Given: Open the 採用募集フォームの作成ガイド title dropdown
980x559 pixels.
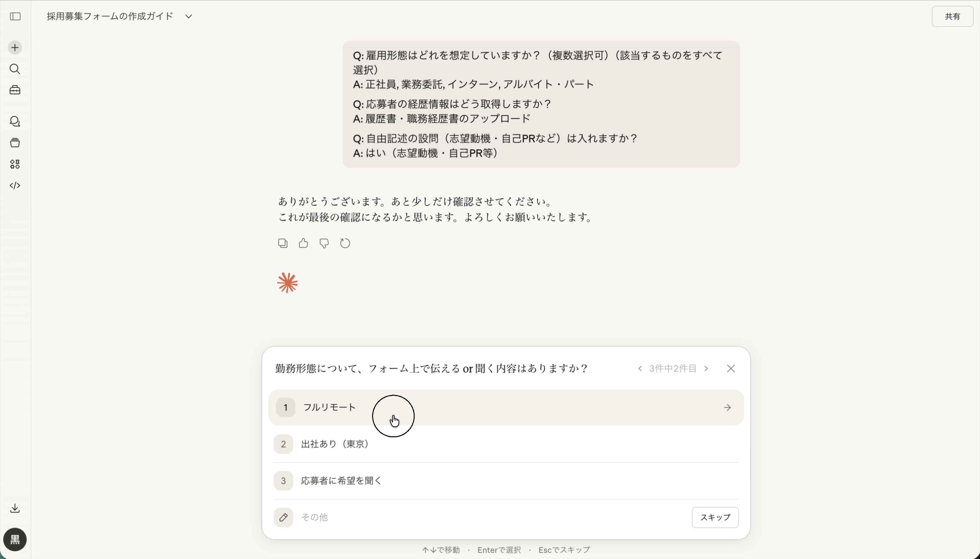Looking at the screenshot, I should point(188,16).
